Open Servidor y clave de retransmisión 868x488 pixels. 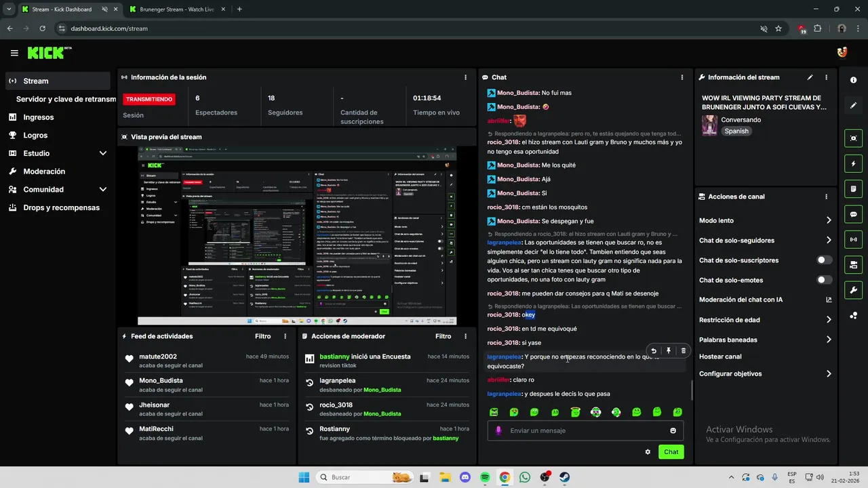click(x=66, y=99)
